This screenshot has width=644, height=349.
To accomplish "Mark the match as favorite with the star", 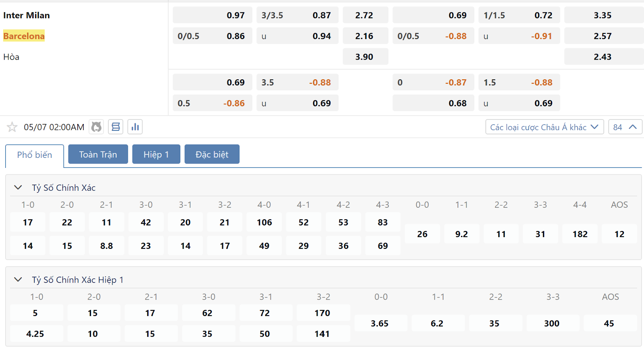I will coord(12,127).
